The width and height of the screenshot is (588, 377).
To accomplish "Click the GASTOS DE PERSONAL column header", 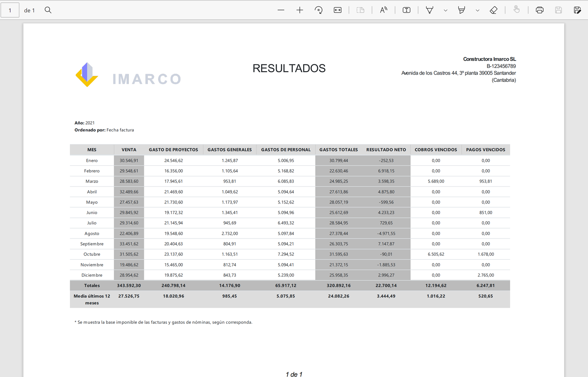I will point(286,150).
